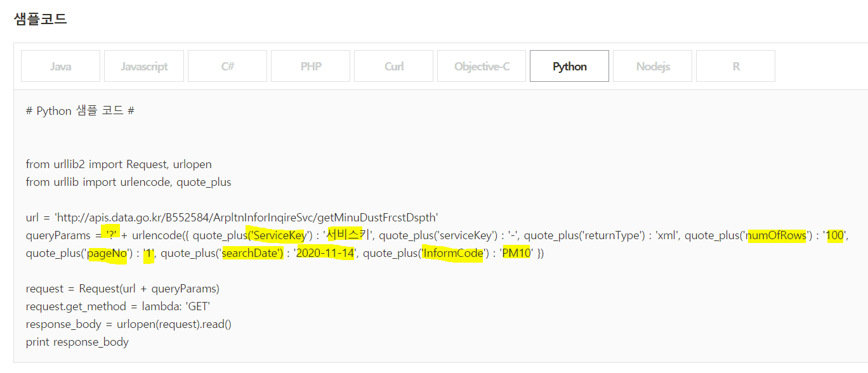This screenshot has height=373, width=868.
Task: Switch to the Java sample code tab
Action: [60, 66]
